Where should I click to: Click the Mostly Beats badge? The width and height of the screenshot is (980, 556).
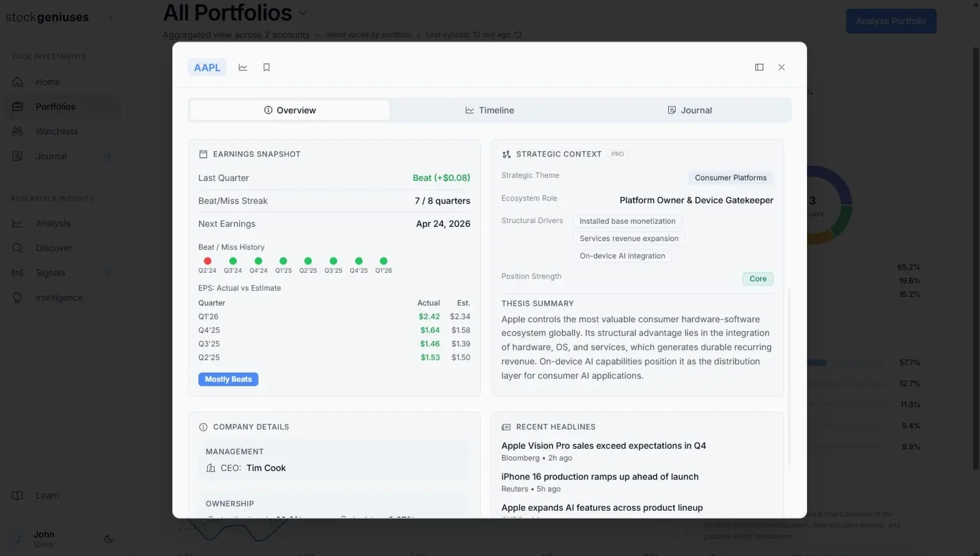(x=228, y=379)
